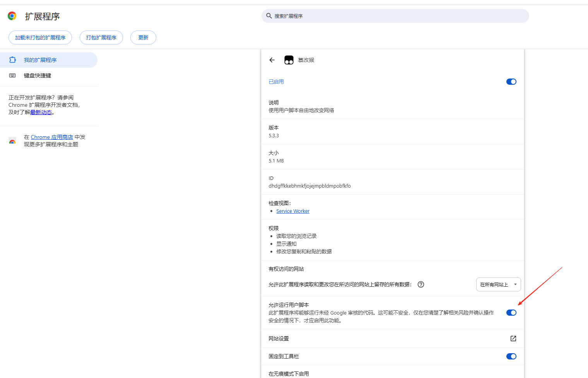Click the 搜索扩展程序 search field
This screenshot has width=588, height=378.
(395, 16)
